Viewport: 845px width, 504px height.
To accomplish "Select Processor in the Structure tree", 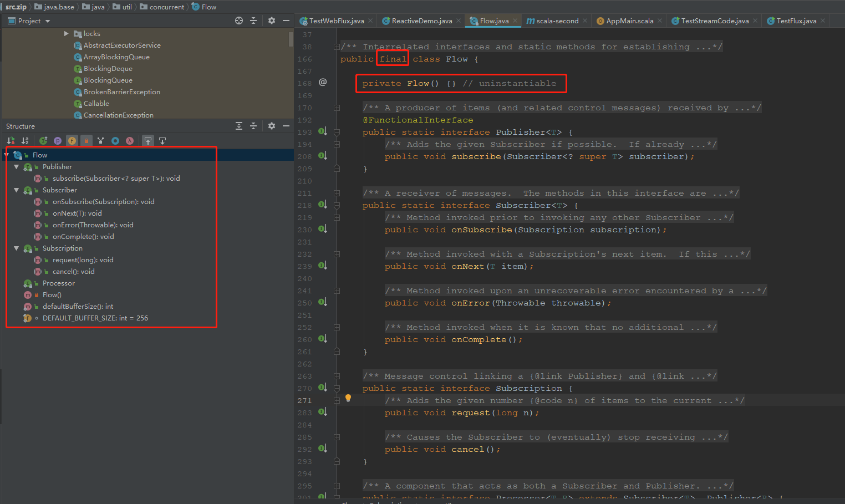I will (59, 283).
